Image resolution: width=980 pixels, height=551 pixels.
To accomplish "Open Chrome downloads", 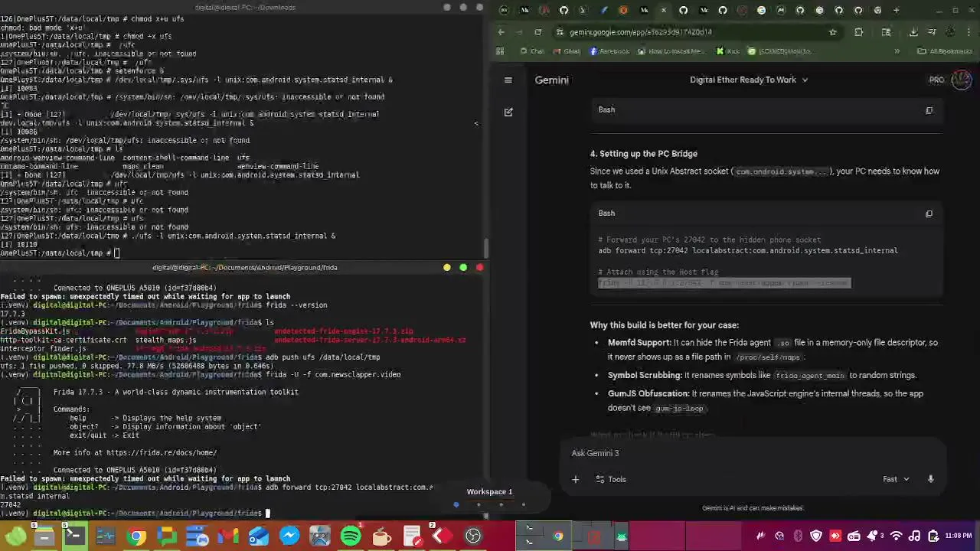I will [913, 32].
